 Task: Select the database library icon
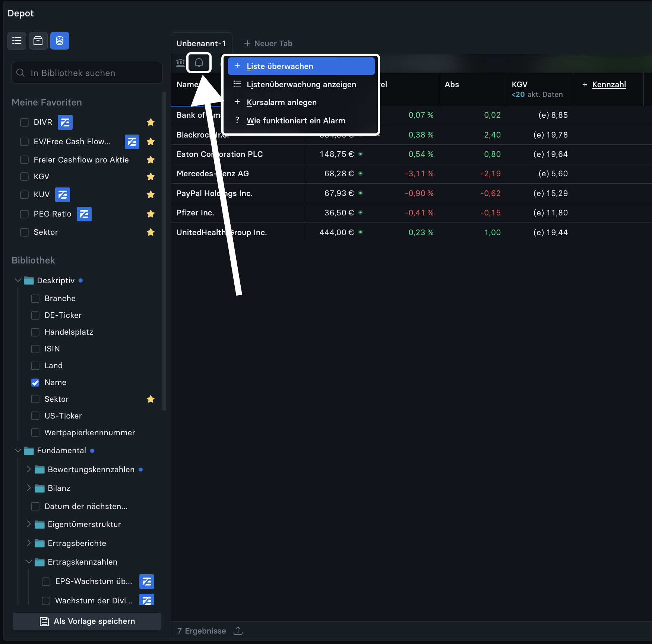(60, 41)
